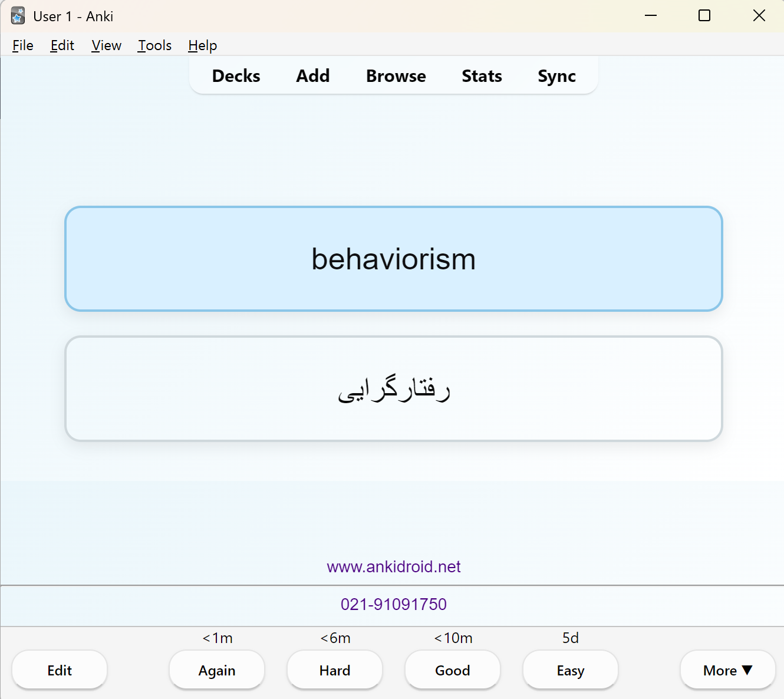
Task: Click Add in the top toolbar
Action: [x=313, y=76]
